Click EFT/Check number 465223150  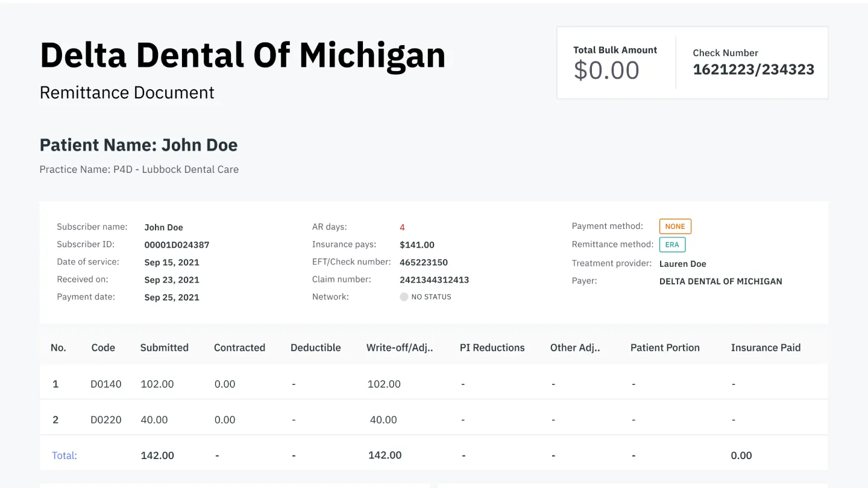click(424, 262)
